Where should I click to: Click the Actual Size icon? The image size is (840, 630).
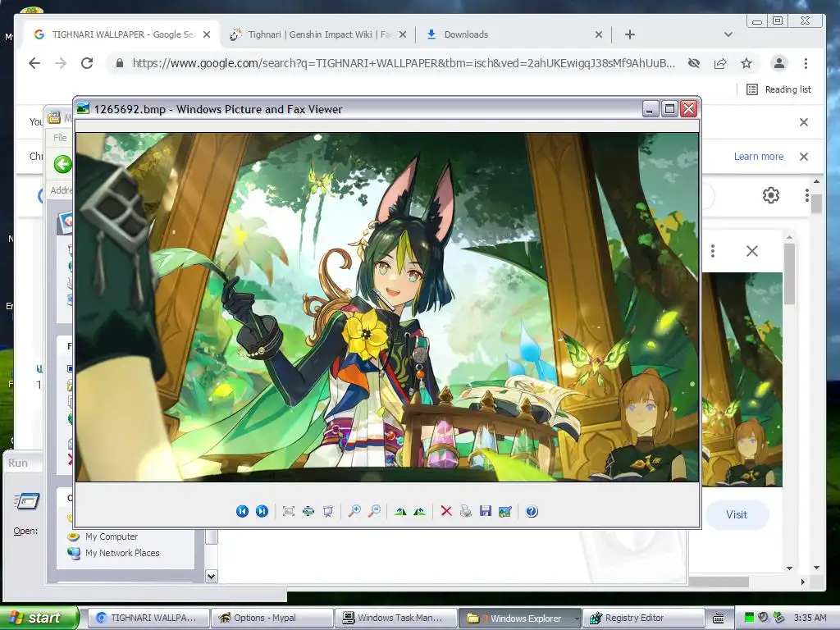tap(308, 511)
